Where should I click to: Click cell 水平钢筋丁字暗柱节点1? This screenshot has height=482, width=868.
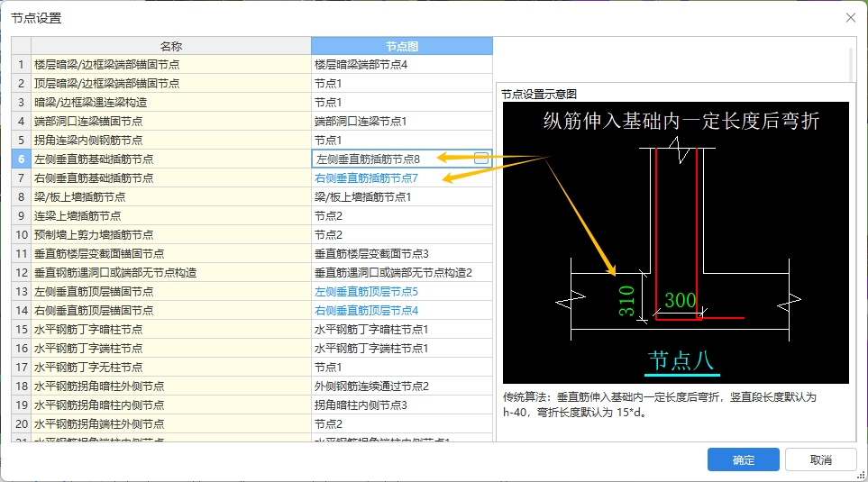click(x=402, y=329)
